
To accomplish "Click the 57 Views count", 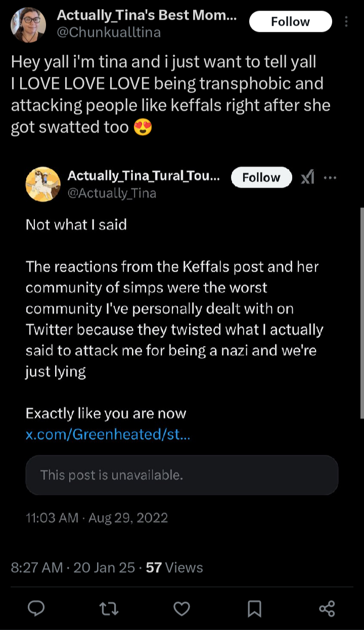I will [174, 567].
